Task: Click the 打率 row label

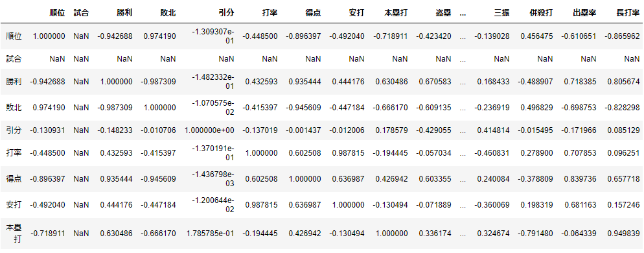Action: click(14, 152)
